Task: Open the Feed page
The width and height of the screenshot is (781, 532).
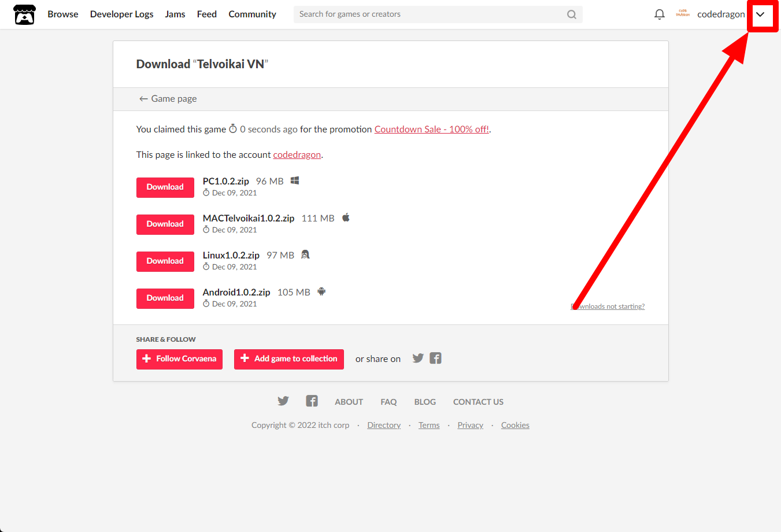Action: [207, 14]
